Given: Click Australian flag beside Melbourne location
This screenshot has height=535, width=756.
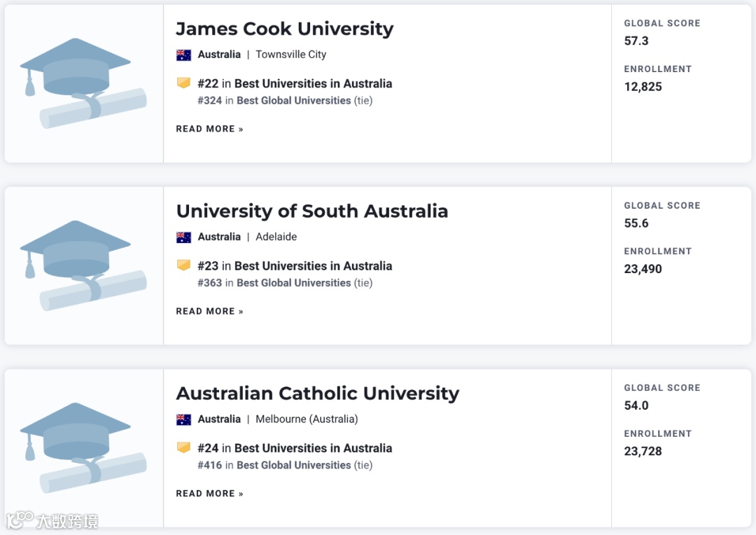Looking at the screenshot, I should (x=183, y=419).
